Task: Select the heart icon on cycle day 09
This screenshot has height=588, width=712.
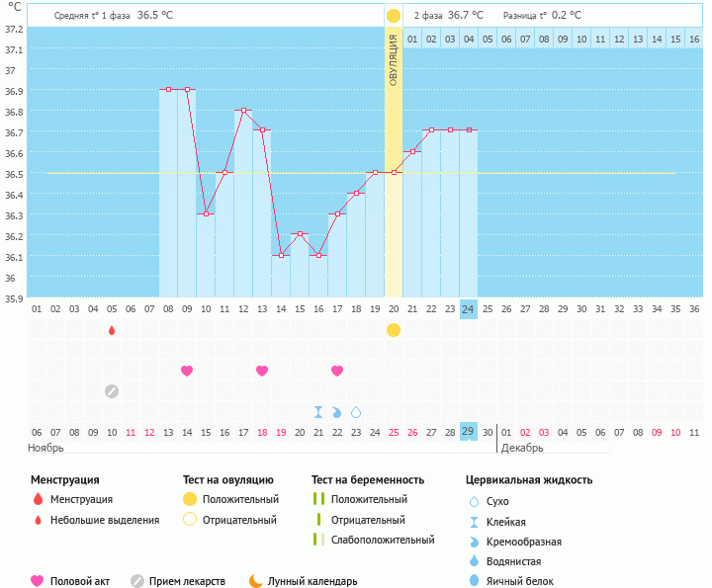Action: click(x=187, y=371)
